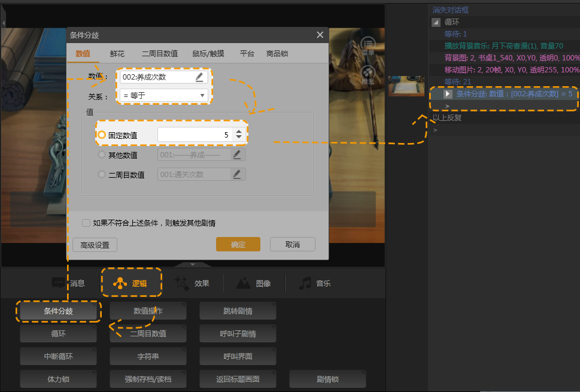The width and height of the screenshot is (580, 392).
Task: Collapse the 循环 tree node in event list
Action: click(436, 22)
